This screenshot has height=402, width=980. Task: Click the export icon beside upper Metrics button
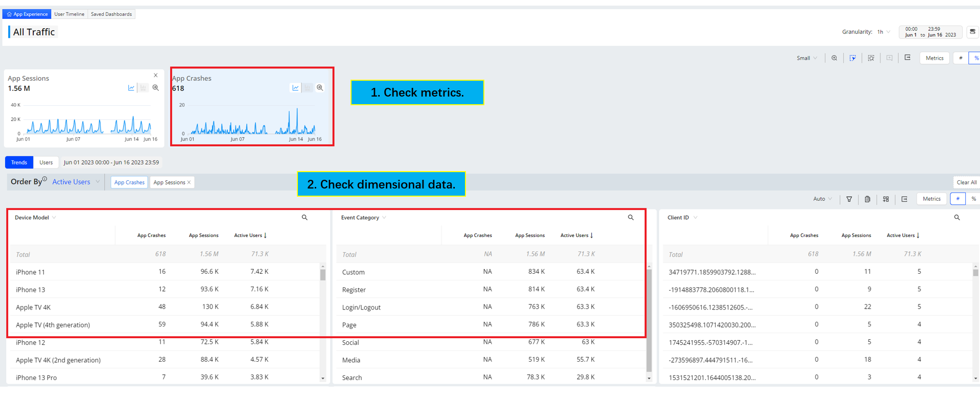tap(907, 58)
